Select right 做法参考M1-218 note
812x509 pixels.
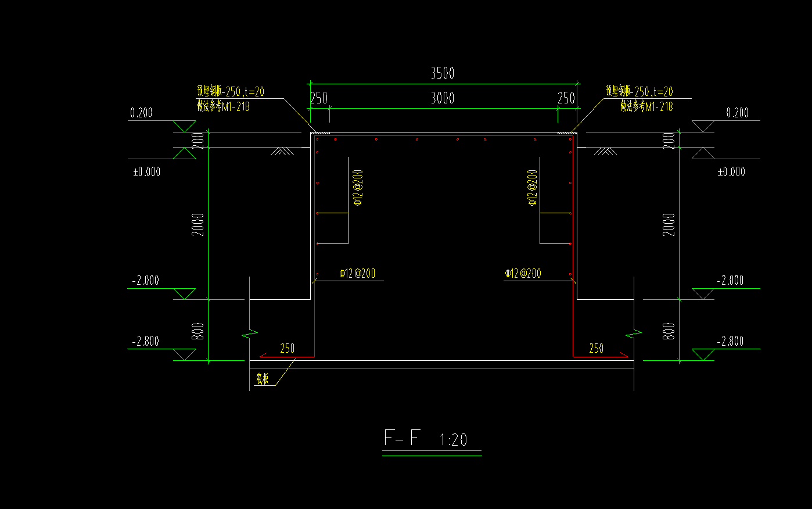pyautogui.click(x=646, y=106)
